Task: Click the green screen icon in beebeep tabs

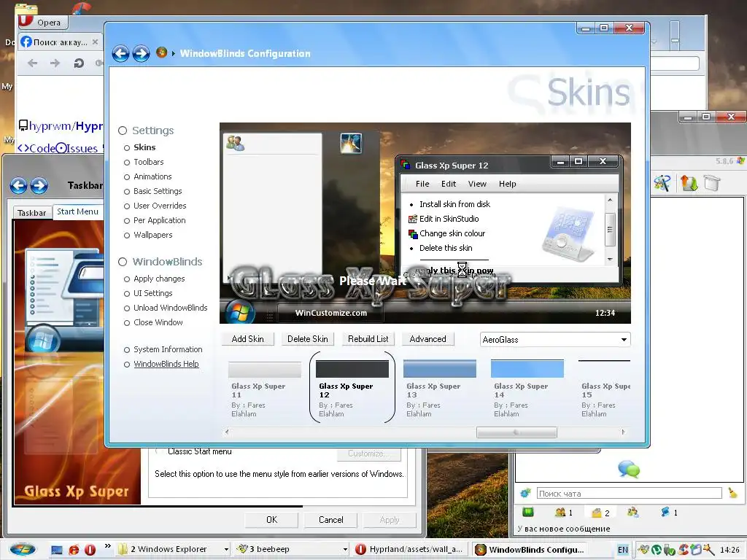Action: (x=528, y=513)
